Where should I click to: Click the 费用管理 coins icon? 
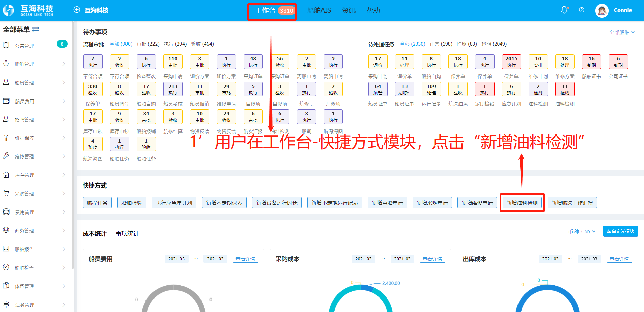(x=6, y=211)
